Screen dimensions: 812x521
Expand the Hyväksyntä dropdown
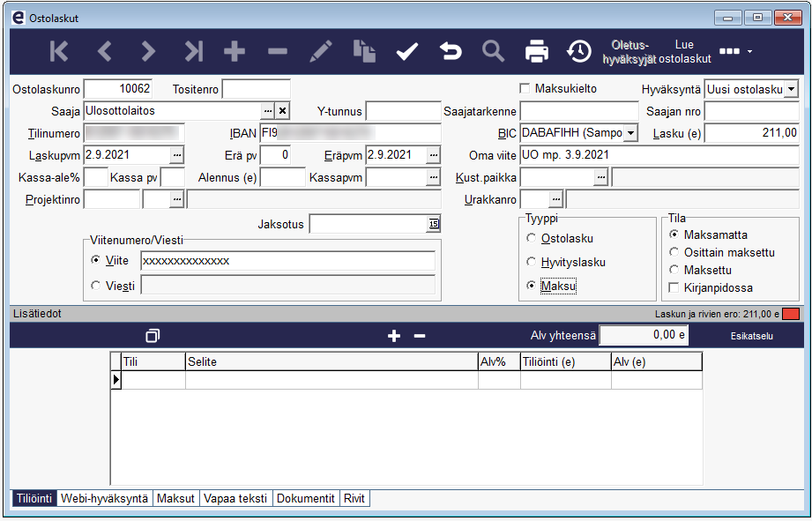tap(790, 89)
